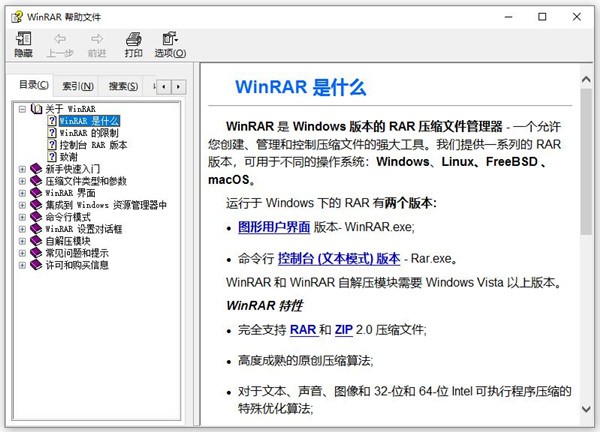This screenshot has height=432, width=600.
Task: Click purple book icon for 许可和购买信息
Action: [x=36, y=265]
